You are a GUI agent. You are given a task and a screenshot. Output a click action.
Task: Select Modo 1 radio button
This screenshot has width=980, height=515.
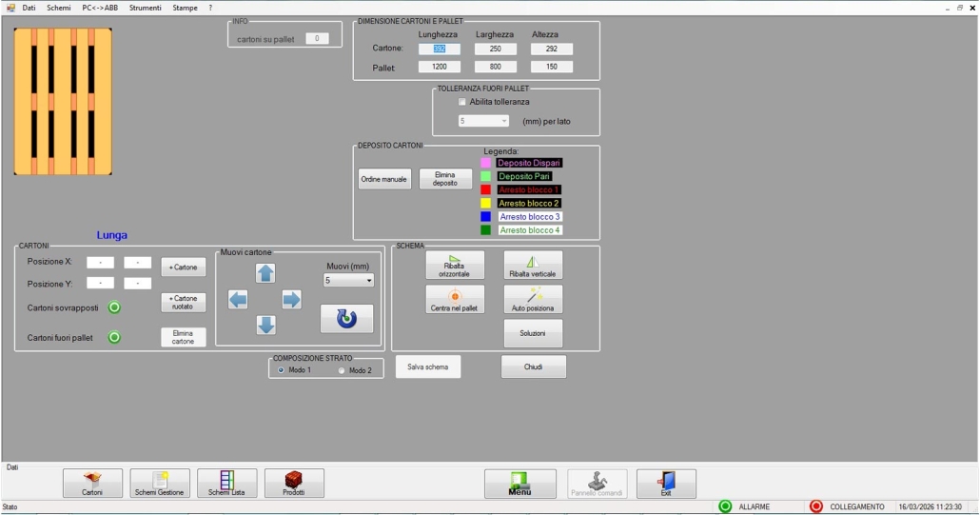click(281, 370)
